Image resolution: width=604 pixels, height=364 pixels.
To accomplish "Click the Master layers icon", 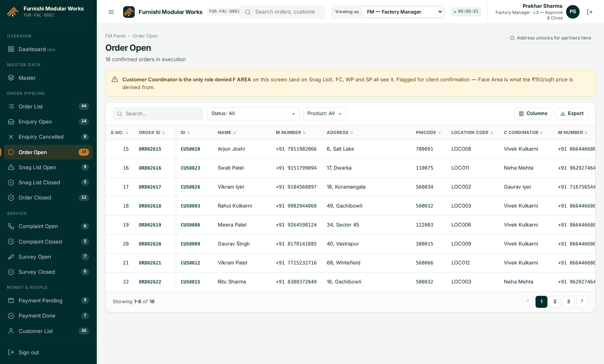I will point(11,78).
